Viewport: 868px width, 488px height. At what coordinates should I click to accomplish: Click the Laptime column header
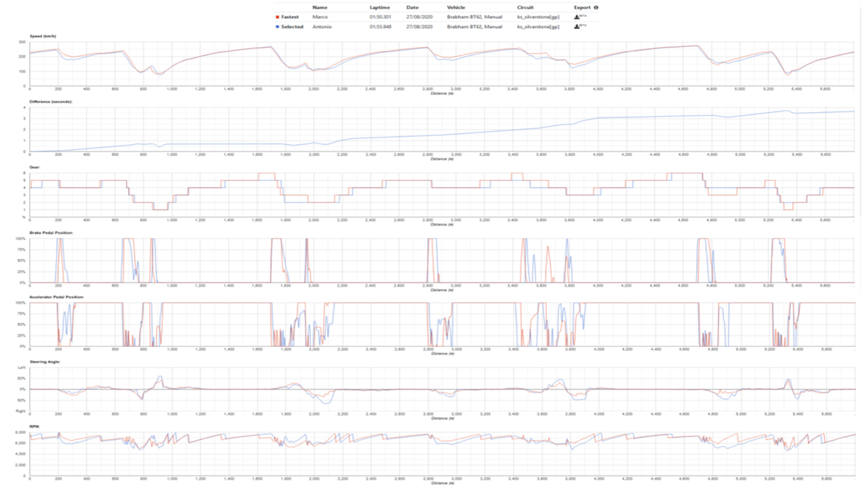tap(380, 8)
